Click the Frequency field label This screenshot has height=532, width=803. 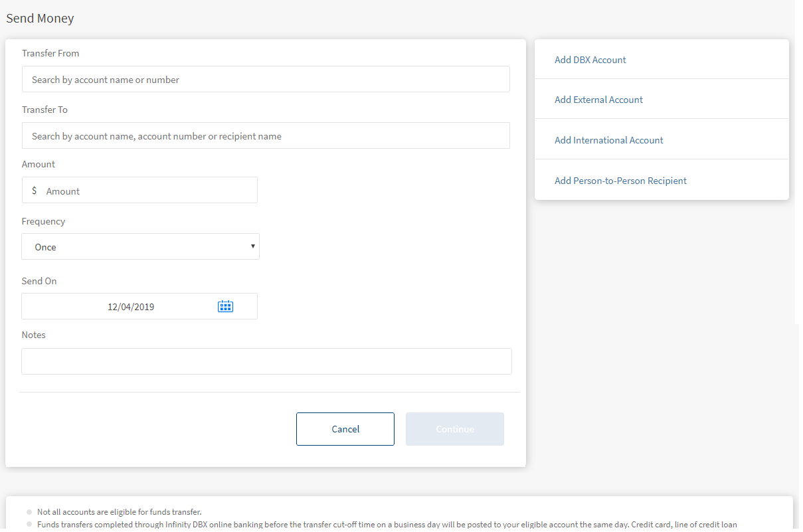point(43,221)
